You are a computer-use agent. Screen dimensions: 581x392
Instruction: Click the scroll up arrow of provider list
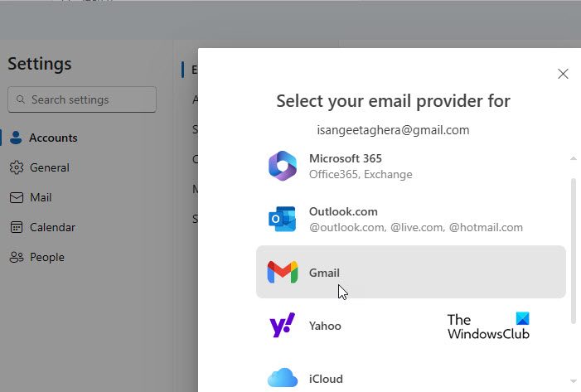[x=574, y=158]
